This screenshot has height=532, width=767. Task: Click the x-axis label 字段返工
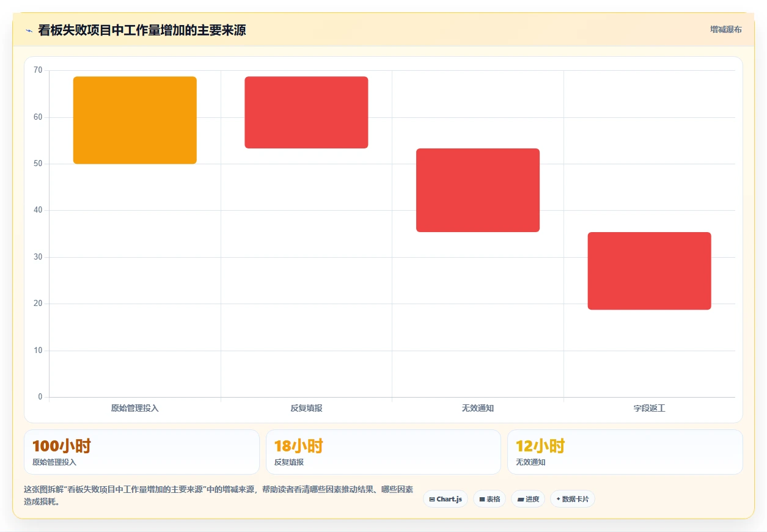(649, 408)
